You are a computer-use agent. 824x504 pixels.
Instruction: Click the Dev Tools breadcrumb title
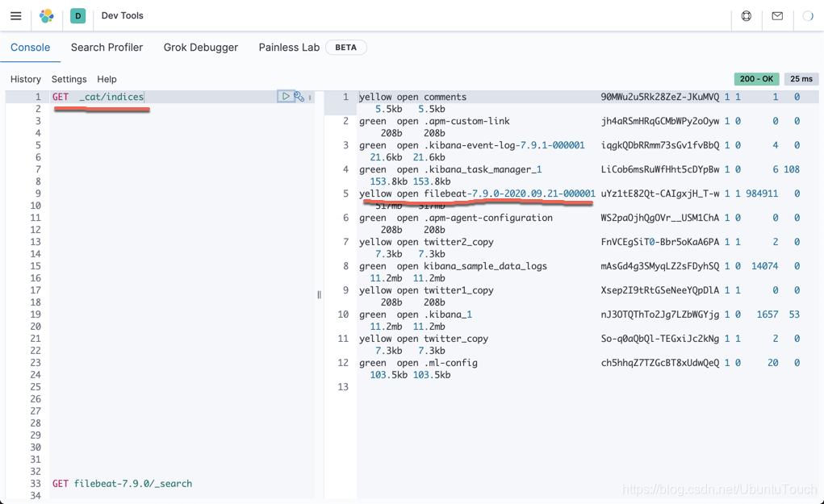tap(123, 16)
